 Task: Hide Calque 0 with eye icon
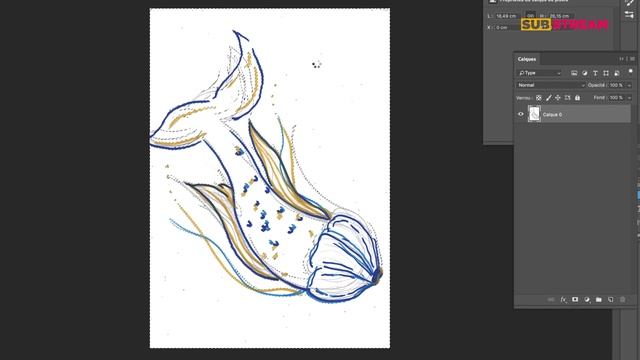click(x=520, y=114)
